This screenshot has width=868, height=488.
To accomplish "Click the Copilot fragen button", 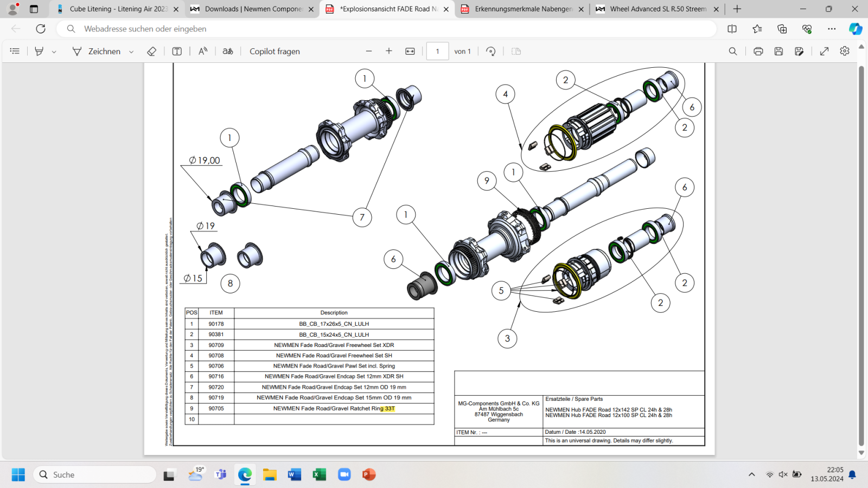I will click(x=275, y=51).
